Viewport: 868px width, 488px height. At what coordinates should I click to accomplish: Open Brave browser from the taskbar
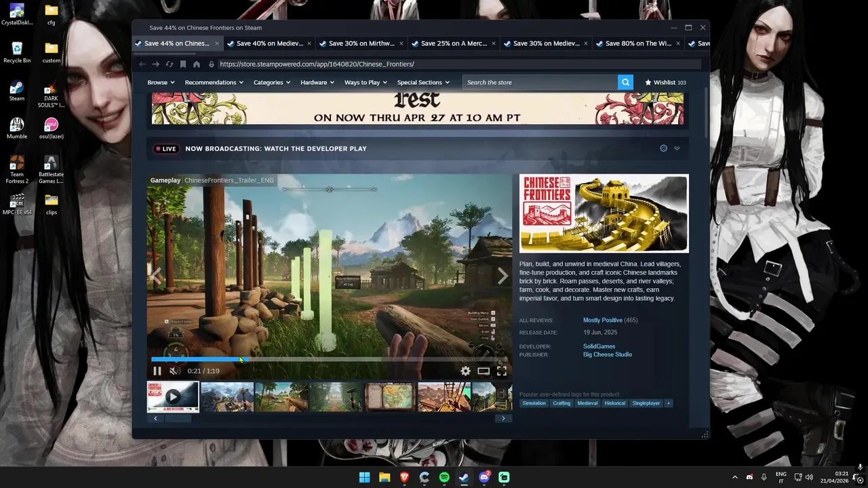[x=404, y=477]
